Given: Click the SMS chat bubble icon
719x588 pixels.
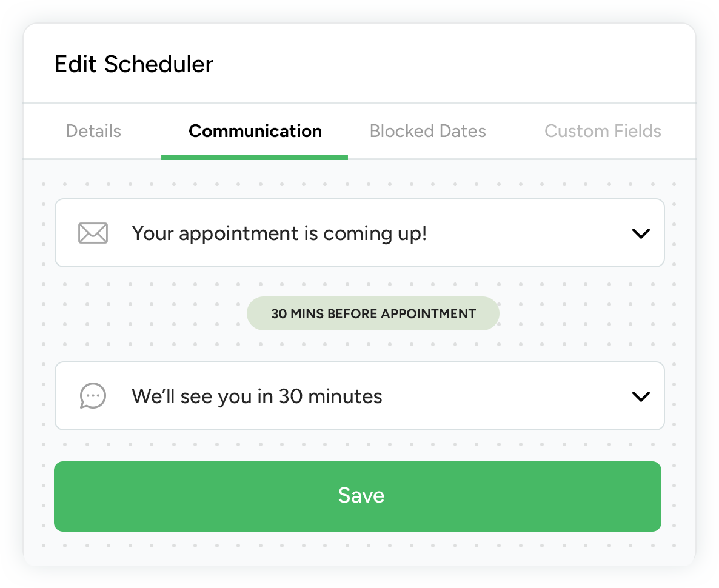Looking at the screenshot, I should point(93,396).
